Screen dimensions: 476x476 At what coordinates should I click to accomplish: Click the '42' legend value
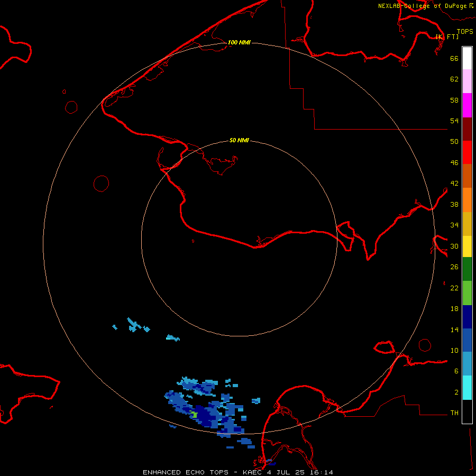pos(454,184)
